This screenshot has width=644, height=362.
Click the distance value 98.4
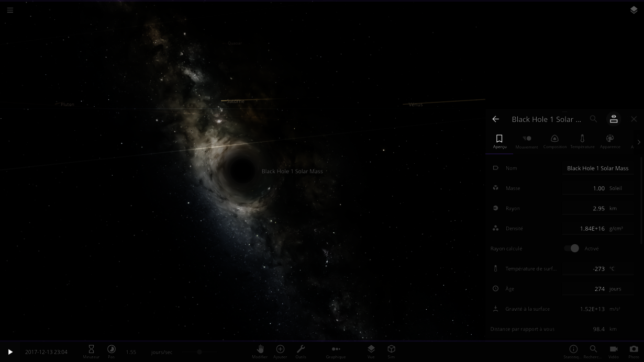599,329
